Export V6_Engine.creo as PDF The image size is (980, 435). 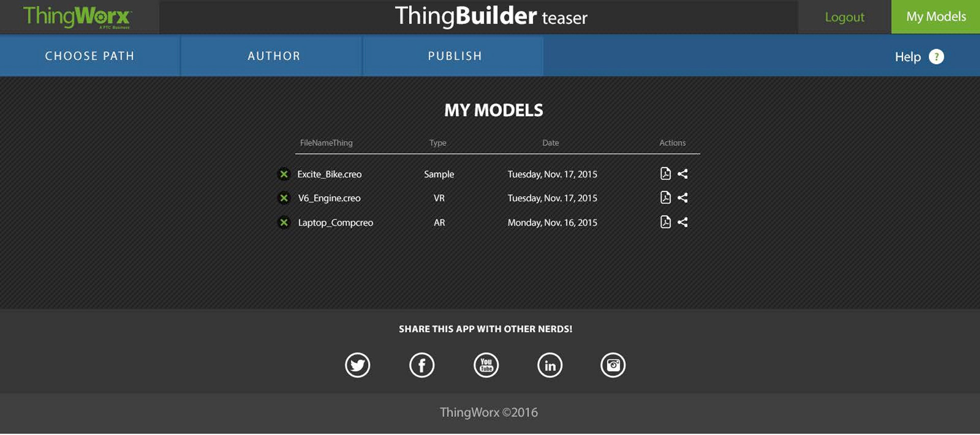click(x=665, y=198)
